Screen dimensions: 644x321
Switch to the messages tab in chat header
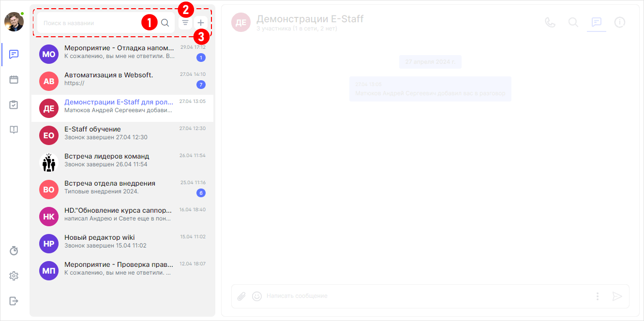597,22
